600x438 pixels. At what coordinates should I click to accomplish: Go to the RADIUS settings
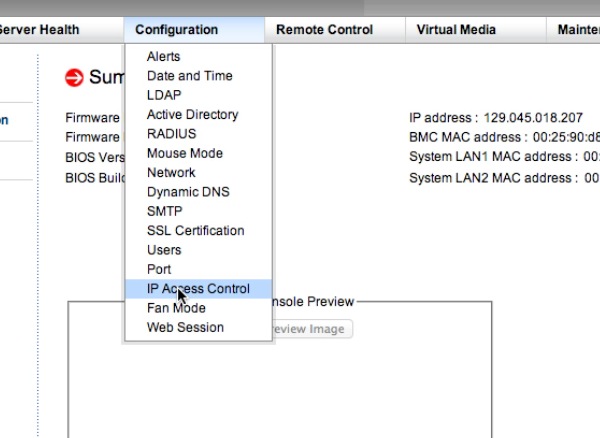point(171,134)
